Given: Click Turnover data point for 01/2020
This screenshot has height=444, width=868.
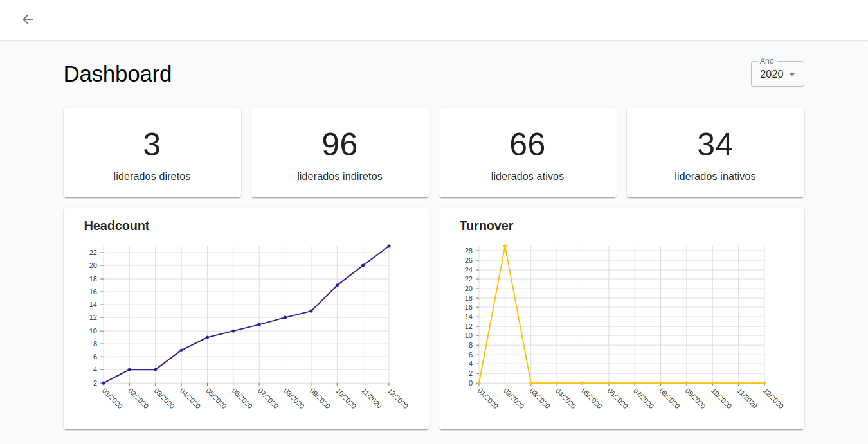Looking at the screenshot, I should 479,383.
